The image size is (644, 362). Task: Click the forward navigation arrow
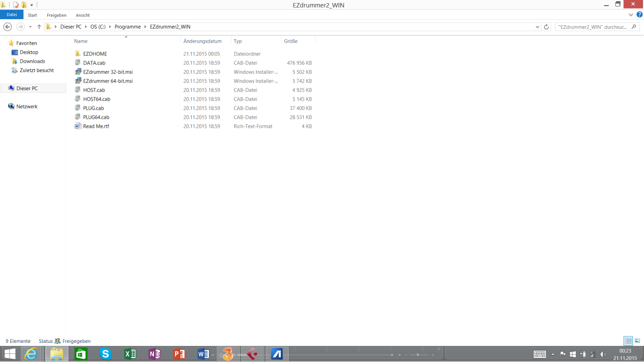21,27
